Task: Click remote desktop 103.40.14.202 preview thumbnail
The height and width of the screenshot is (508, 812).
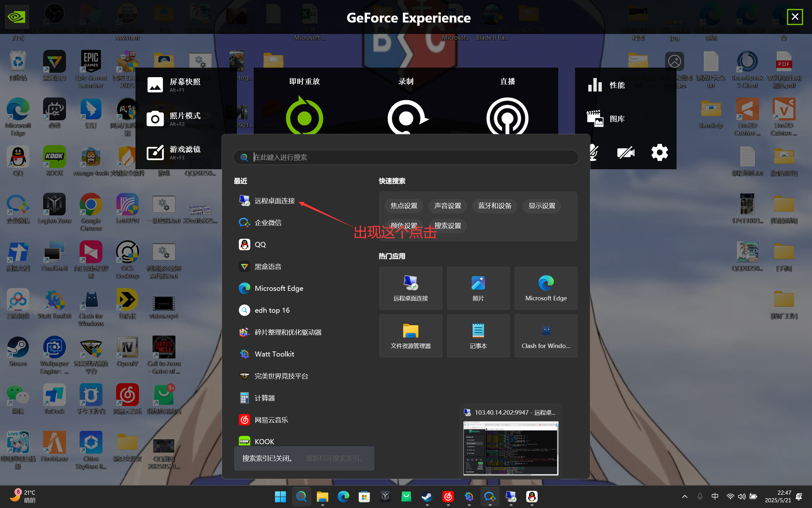Action: click(x=511, y=448)
